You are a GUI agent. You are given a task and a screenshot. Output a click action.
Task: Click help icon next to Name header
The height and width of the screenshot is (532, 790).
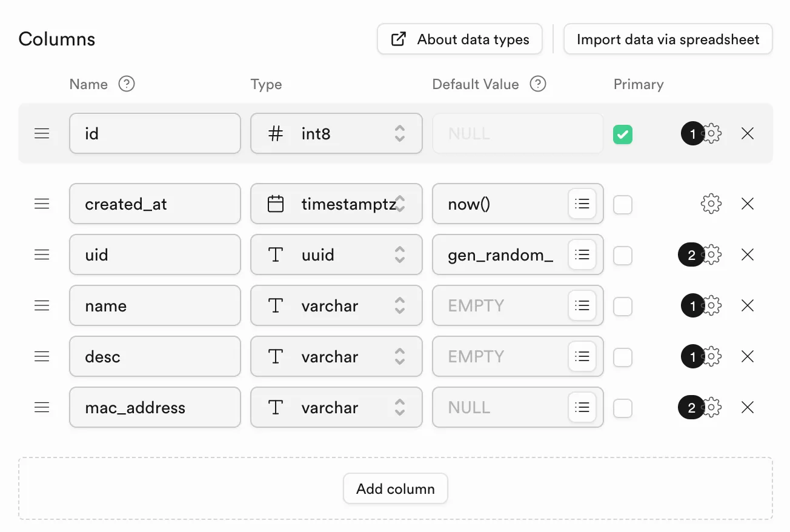pos(126,84)
